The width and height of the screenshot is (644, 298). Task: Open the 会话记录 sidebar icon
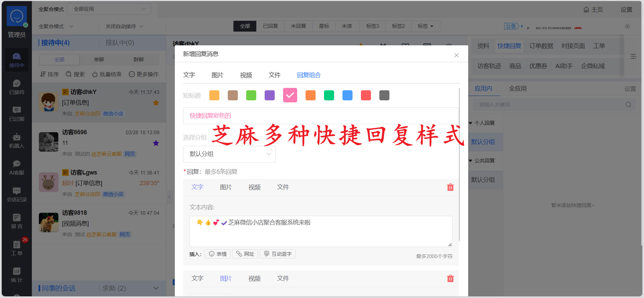(17, 194)
